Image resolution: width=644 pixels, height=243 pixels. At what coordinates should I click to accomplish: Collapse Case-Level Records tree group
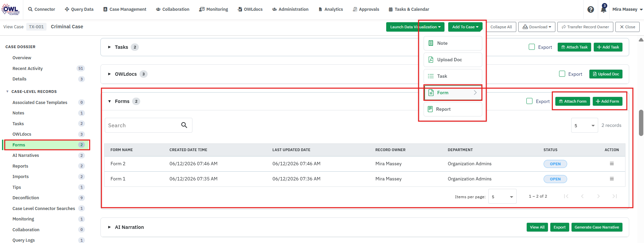[7, 92]
